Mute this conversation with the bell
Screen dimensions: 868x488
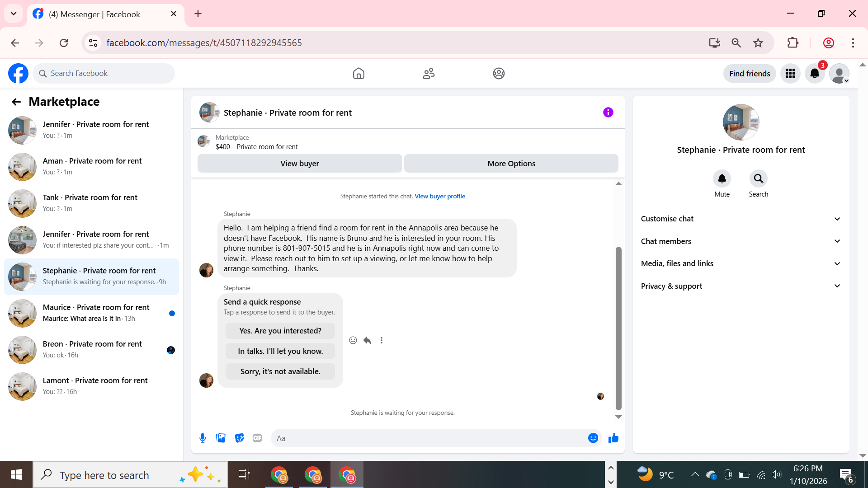coord(722,179)
